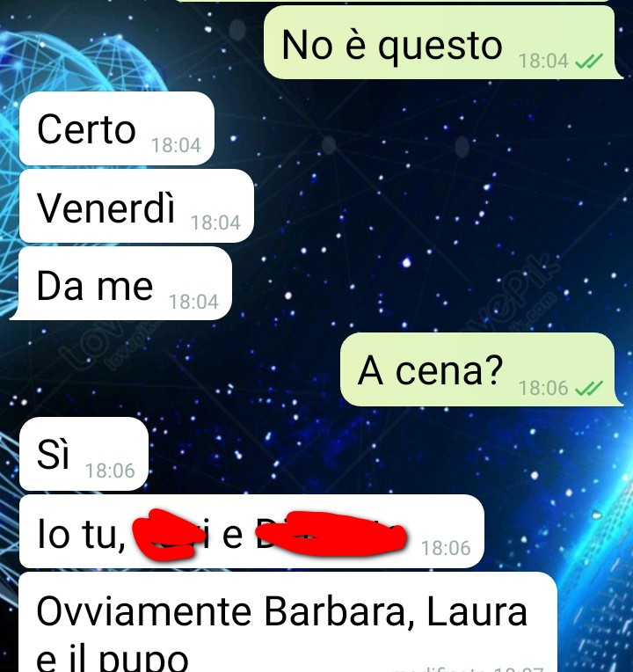This screenshot has height=672, width=633.
Task: Tap the 18:06 timestamp on 'A cena?'
Action: click(543, 388)
